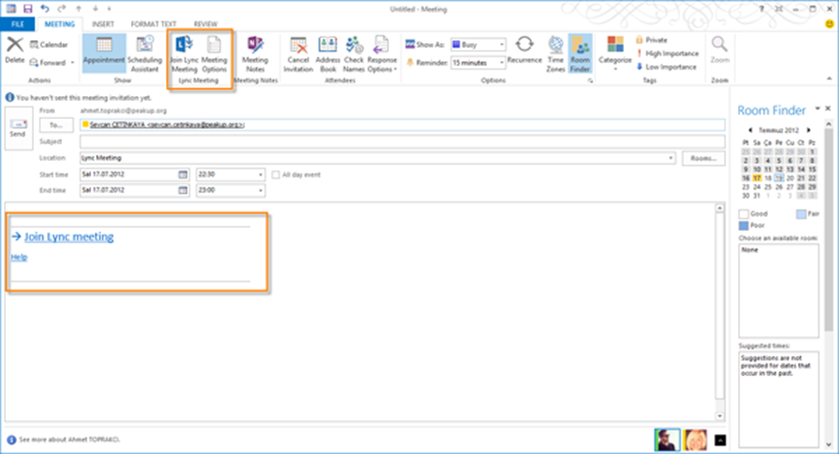Image resolution: width=839 pixels, height=454 pixels.
Task: Open Start date calendar picker
Action: [183, 175]
